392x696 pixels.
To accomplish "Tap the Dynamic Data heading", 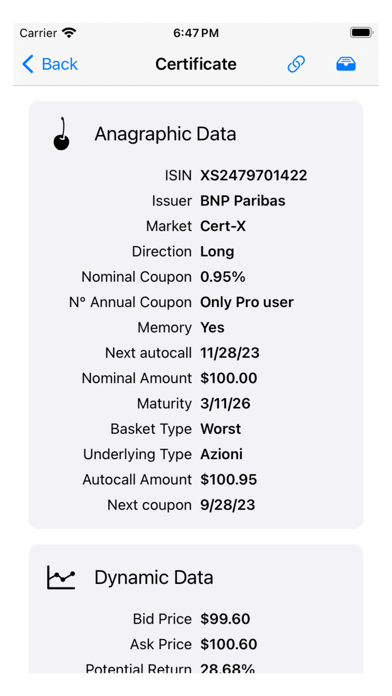I will (154, 577).
